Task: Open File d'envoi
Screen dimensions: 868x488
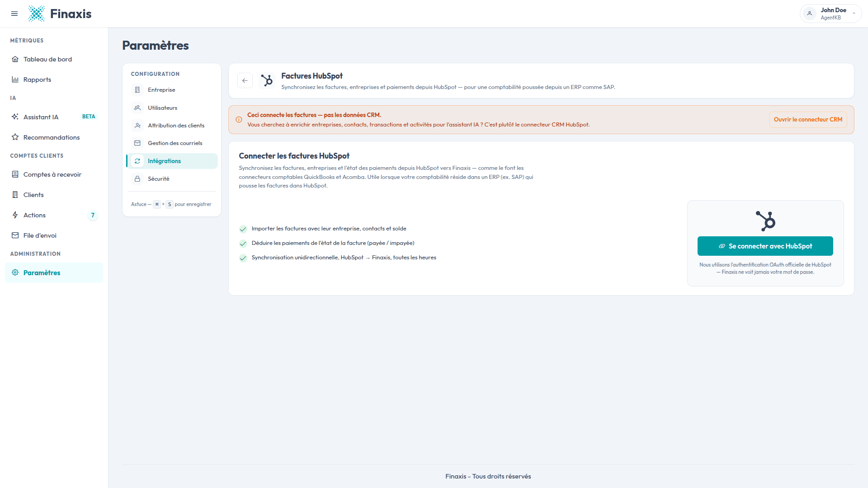Action: 54,235
